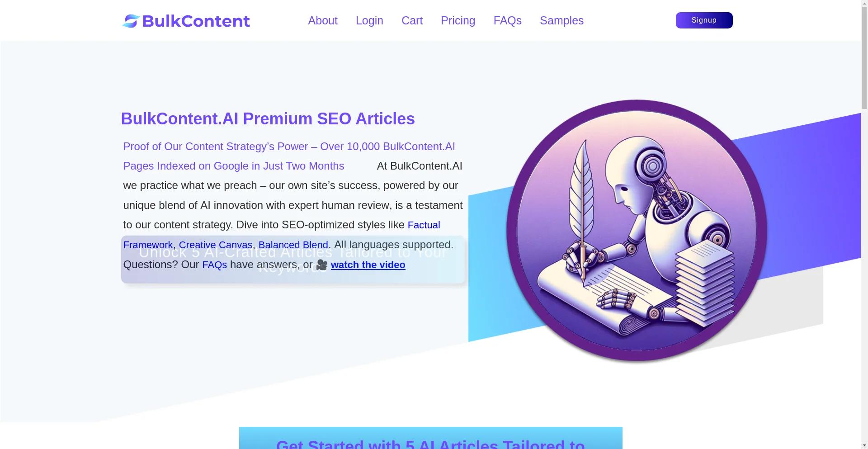Click the 'Get Started with 5 AI Articles' banner
Screen dimensions: 868x449
click(x=430, y=438)
